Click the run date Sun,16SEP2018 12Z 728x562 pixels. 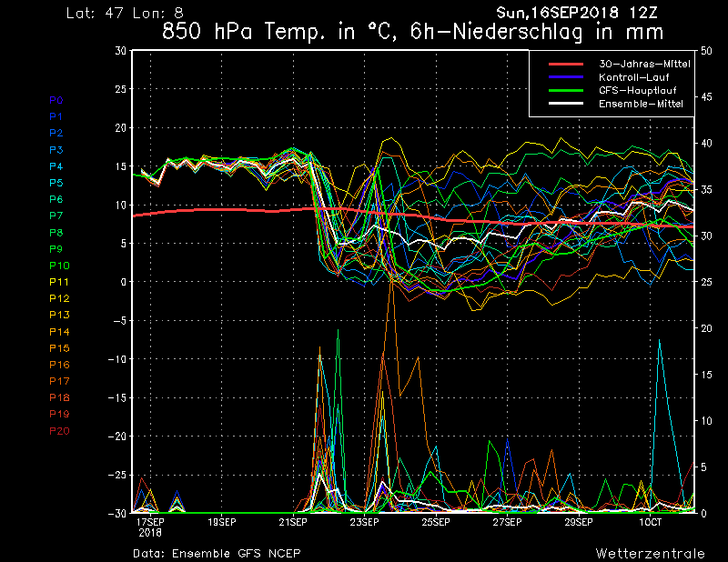pos(577,13)
